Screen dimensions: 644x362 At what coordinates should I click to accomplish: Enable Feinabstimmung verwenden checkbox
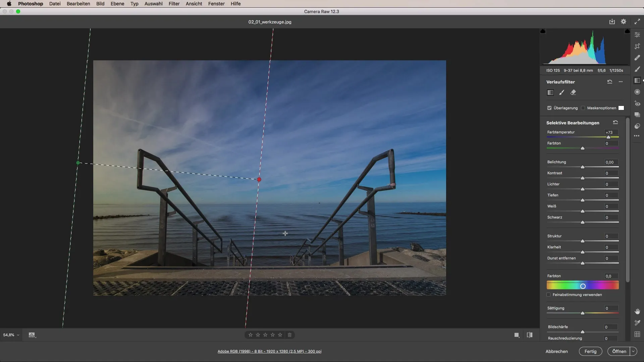tap(549, 295)
